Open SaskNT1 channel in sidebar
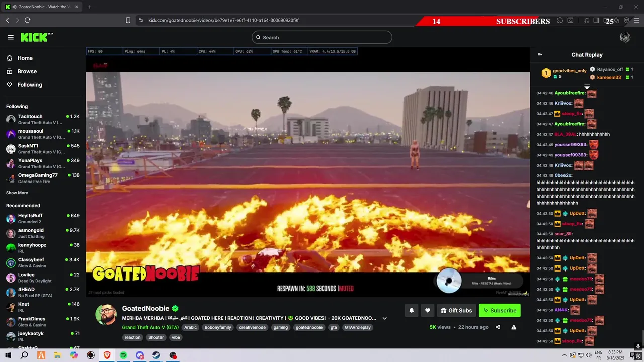644x362 pixels. tap(43, 149)
